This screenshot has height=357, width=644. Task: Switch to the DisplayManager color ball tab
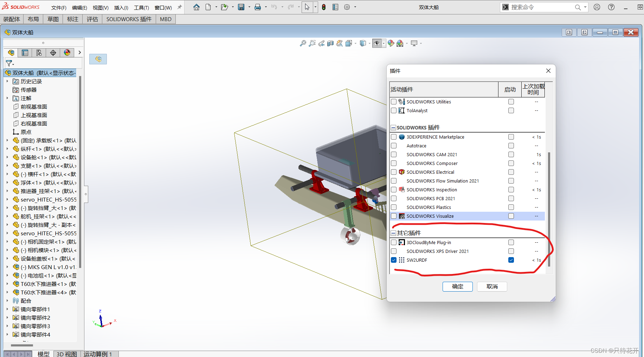pos(67,53)
